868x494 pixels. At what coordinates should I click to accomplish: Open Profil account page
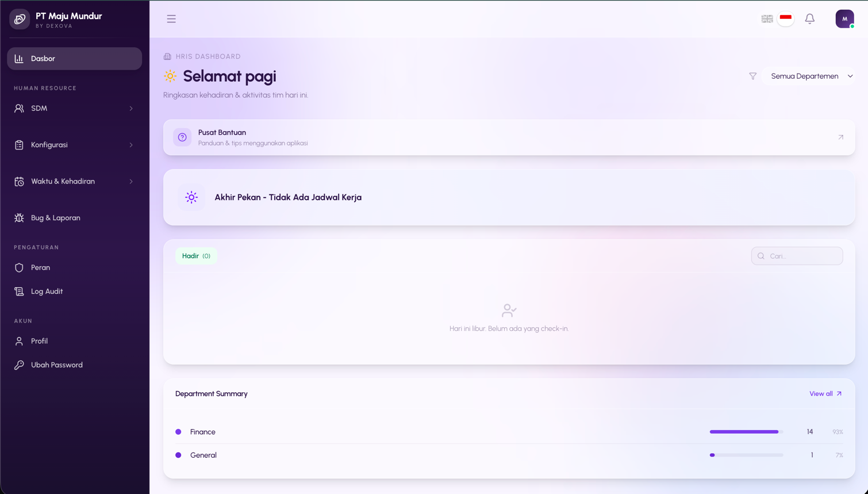click(x=75, y=341)
